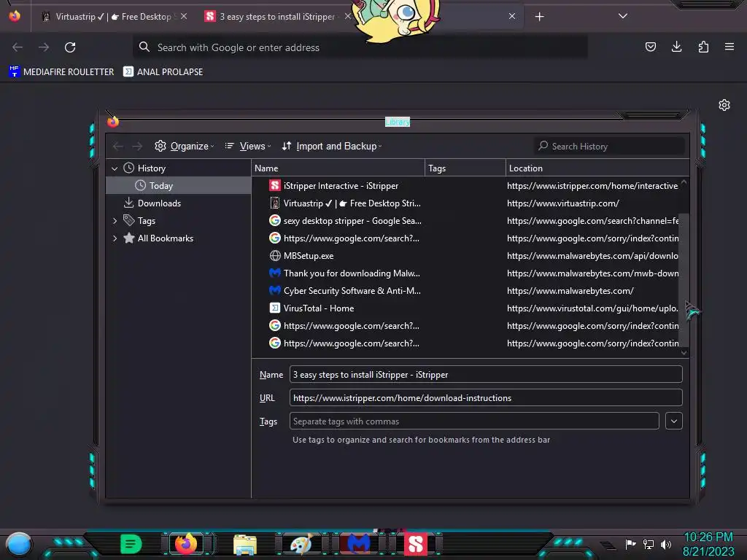This screenshot has height=560, width=747.
Task: Expand the tags selector dropdown arrow
Action: [673, 421]
